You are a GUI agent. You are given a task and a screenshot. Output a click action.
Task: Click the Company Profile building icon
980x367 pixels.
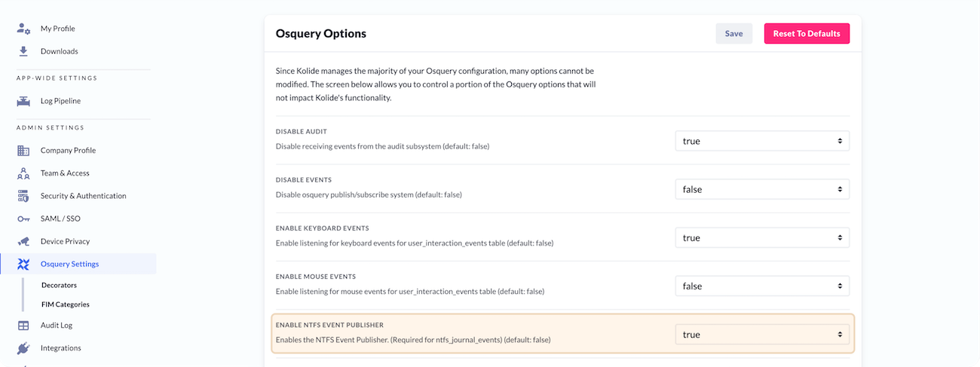[x=23, y=151]
